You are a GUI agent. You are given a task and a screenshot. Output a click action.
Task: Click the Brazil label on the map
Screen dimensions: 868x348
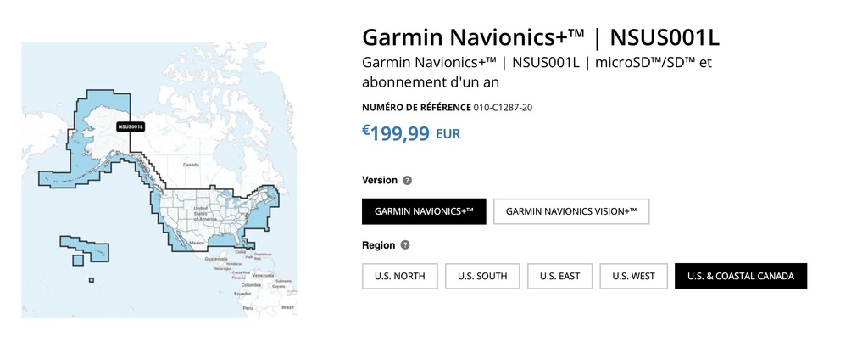pyautogui.click(x=287, y=306)
